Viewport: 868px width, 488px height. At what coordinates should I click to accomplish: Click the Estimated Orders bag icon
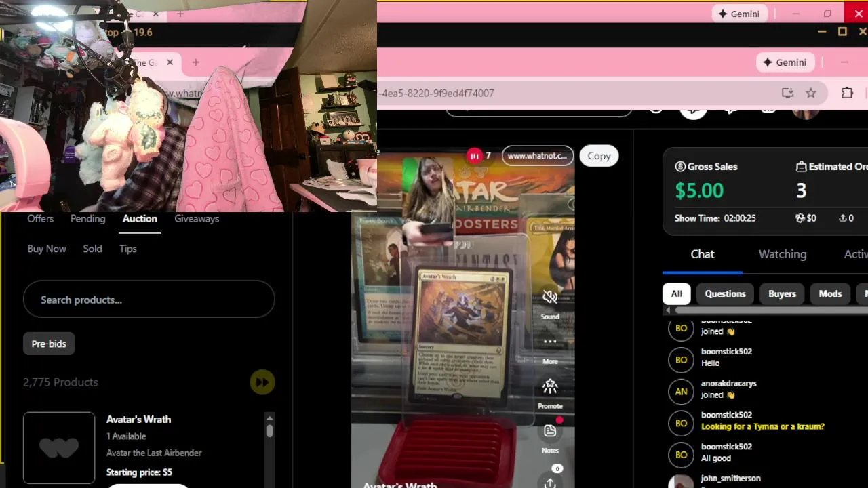801,167
